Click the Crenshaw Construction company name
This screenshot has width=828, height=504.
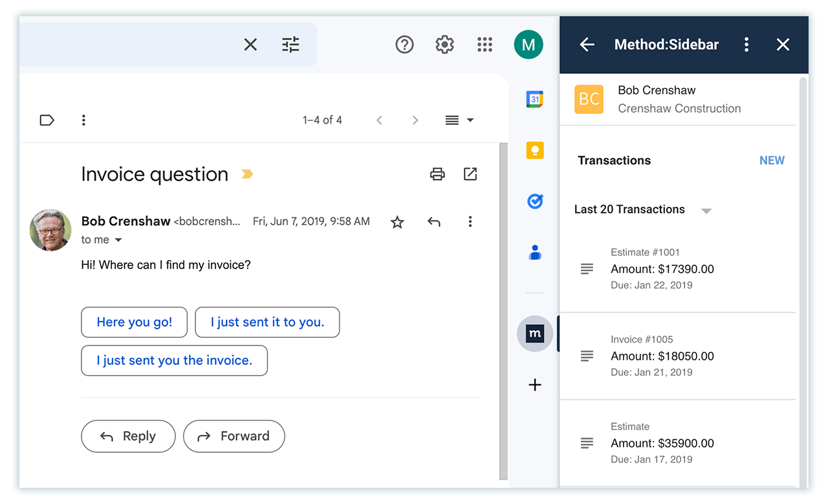pos(679,108)
